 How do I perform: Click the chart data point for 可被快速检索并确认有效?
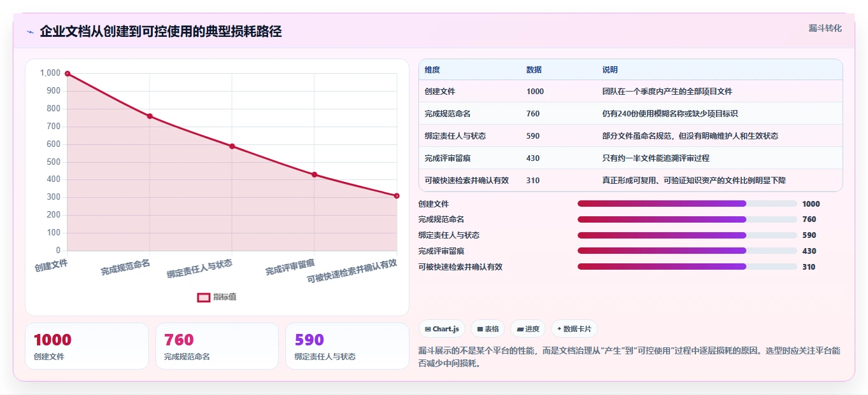tap(397, 196)
